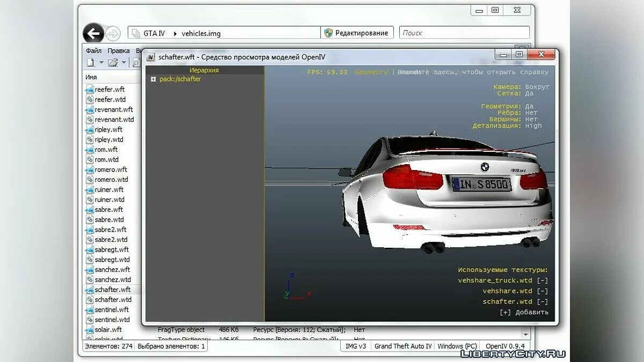Select romero.wft in the file list
The width and height of the screenshot is (644, 362).
(111, 169)
